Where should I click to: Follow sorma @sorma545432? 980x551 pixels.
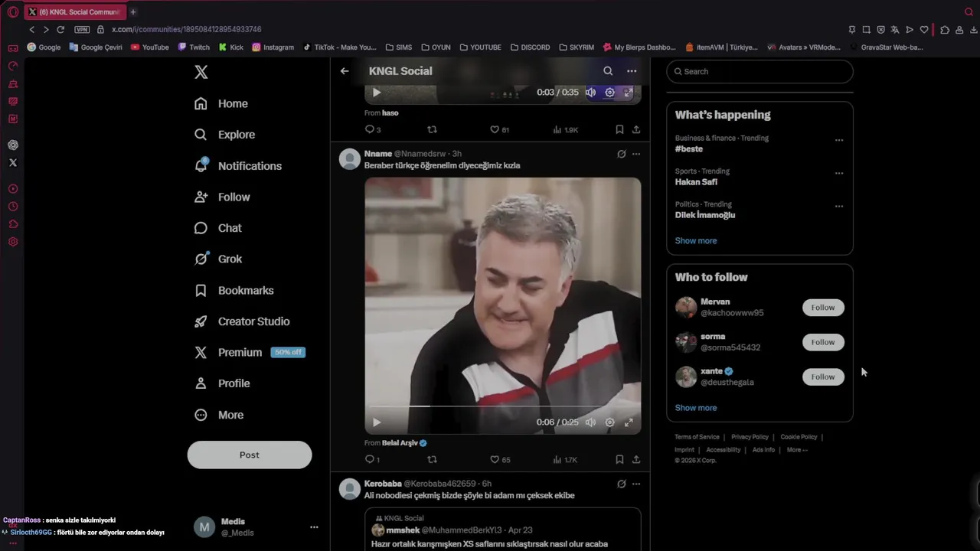[x=823, y=342]
